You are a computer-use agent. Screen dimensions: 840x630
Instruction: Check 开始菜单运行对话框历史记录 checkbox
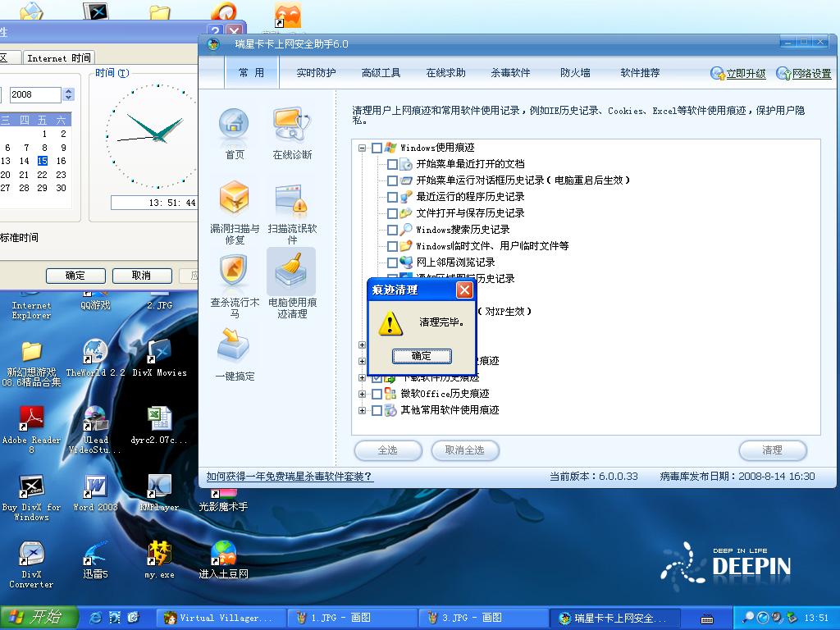(392, 180)
